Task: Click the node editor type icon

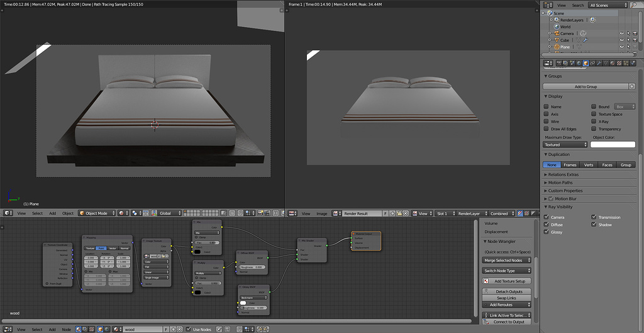Action: pos(7,329)
